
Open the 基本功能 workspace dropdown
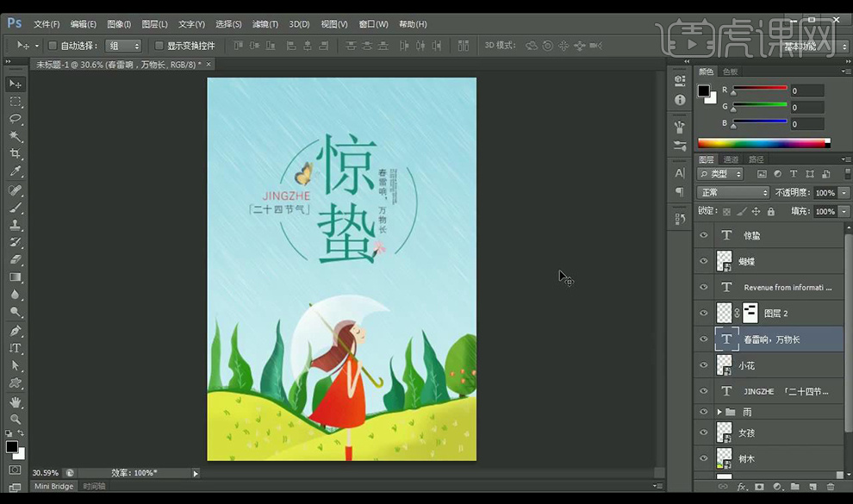814,47
